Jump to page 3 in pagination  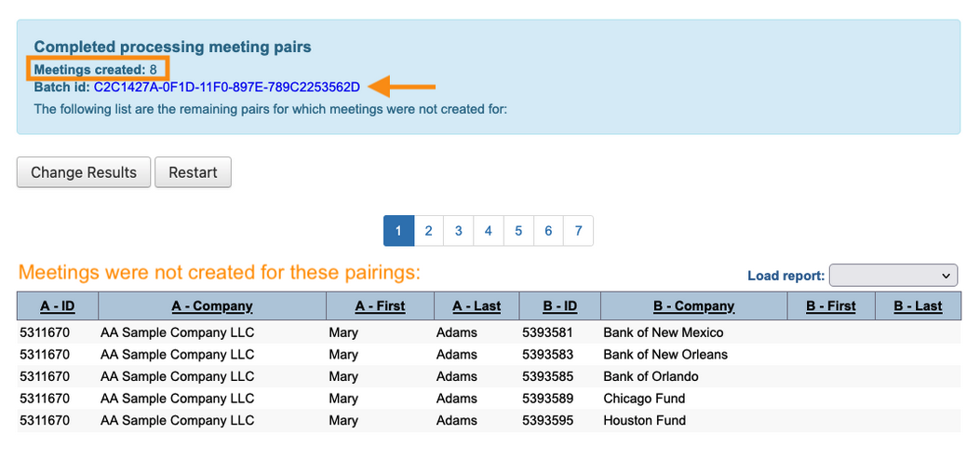[458, 231]
